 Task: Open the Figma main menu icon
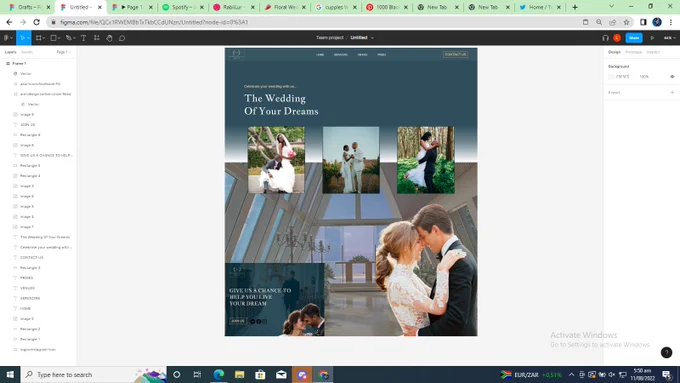click(6, 38)
